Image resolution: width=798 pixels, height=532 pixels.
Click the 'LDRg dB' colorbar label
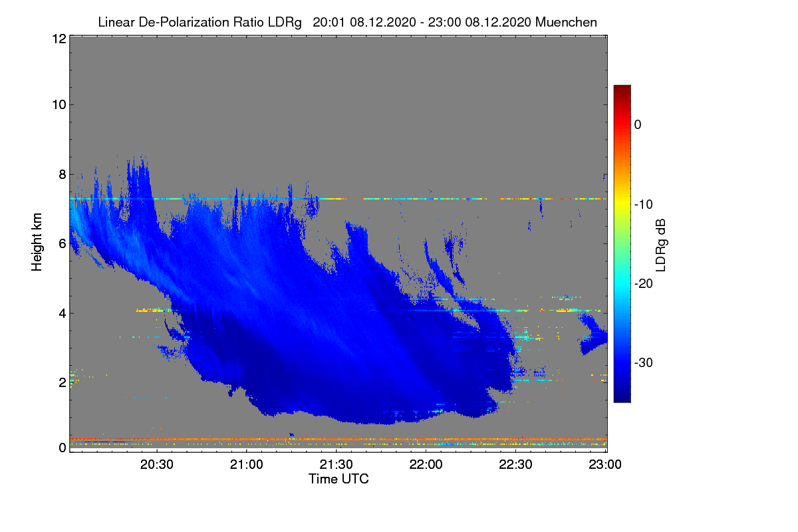pyautogui.click(x=660, y=244)
